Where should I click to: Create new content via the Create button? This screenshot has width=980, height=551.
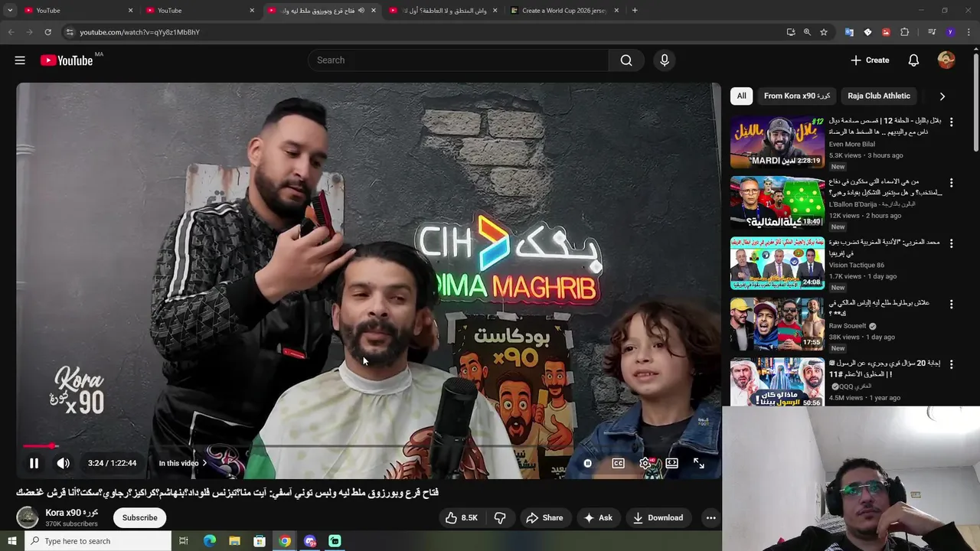coord(870,60)
